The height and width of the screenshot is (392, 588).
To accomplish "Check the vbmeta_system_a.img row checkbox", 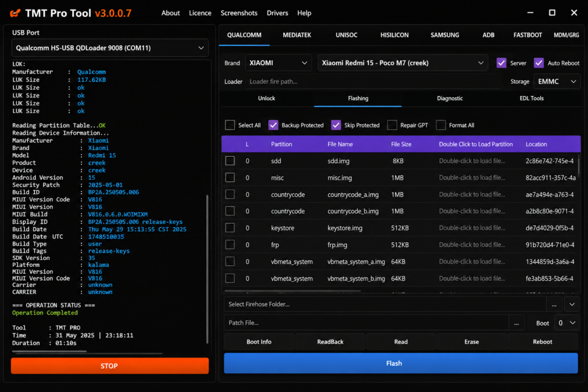I will point(230,262).
